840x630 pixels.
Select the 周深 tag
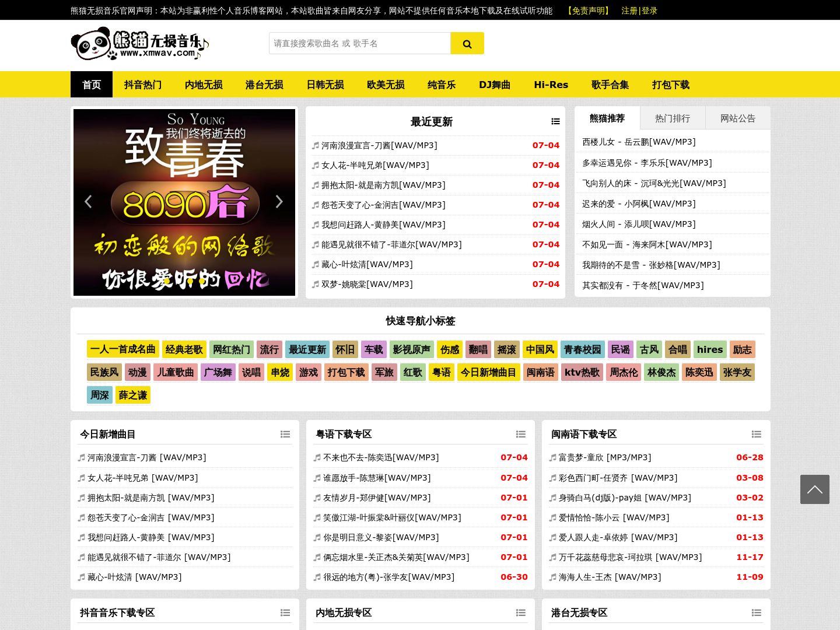click(100, 395)
